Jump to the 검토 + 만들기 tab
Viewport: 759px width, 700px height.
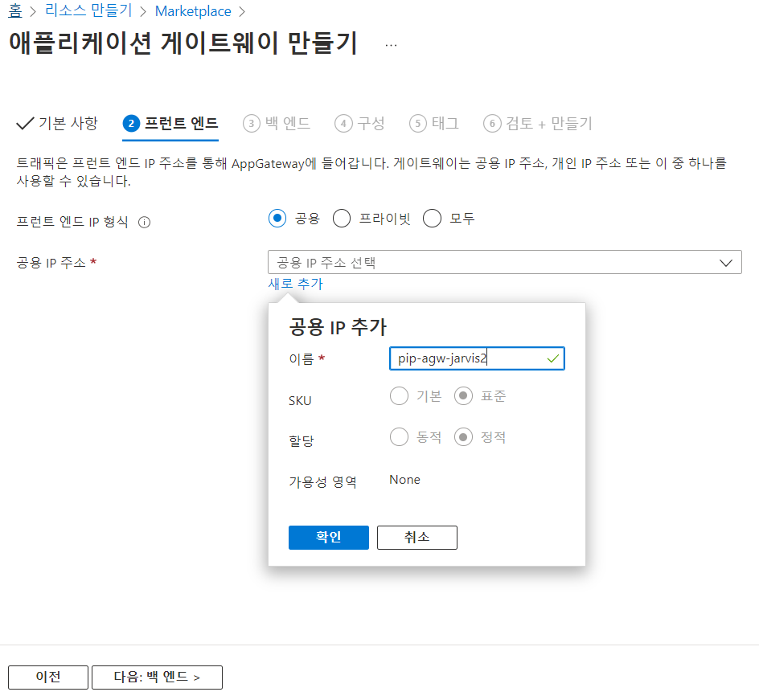(x=538, y=123)
